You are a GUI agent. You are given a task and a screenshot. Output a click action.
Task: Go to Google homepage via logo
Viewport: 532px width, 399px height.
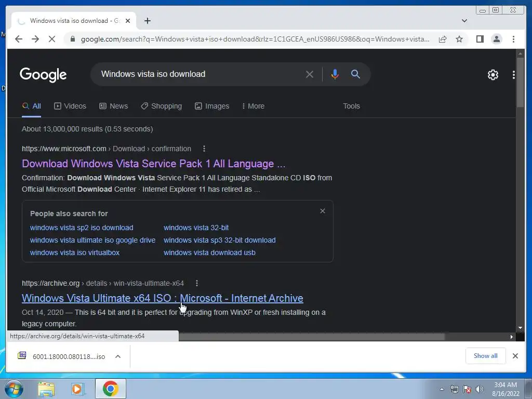coord(43,75)
